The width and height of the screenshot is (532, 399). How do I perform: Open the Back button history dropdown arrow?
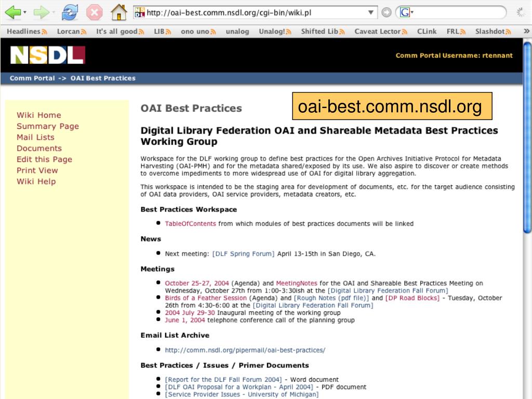click(25, 12)
